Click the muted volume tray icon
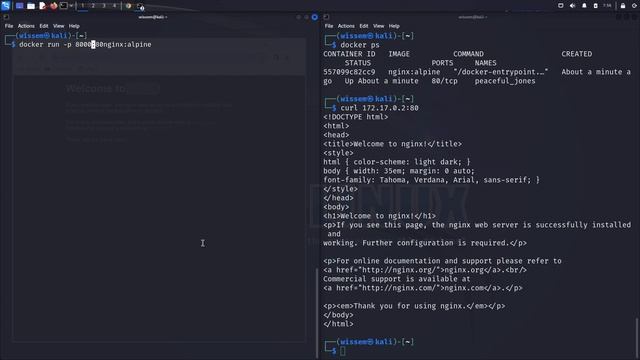Screen dimensions: 640x360 [x=572, y=6]
